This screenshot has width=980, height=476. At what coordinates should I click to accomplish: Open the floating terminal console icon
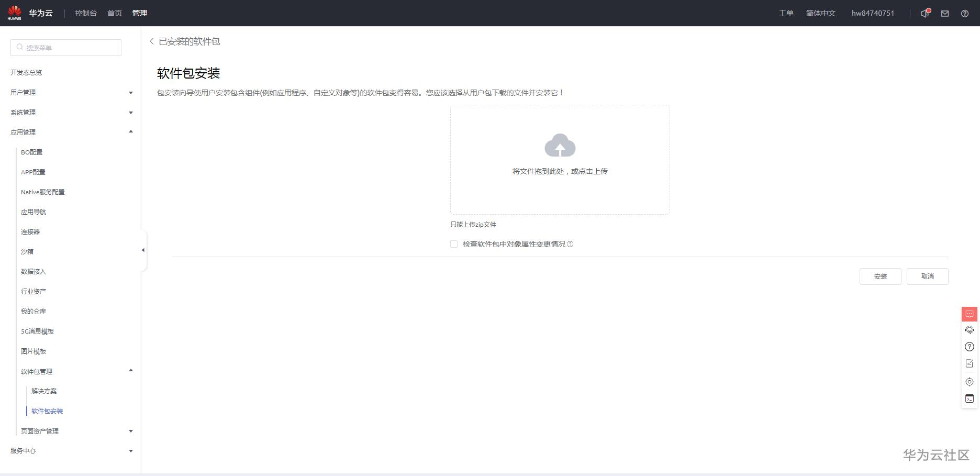click(970, 398)
